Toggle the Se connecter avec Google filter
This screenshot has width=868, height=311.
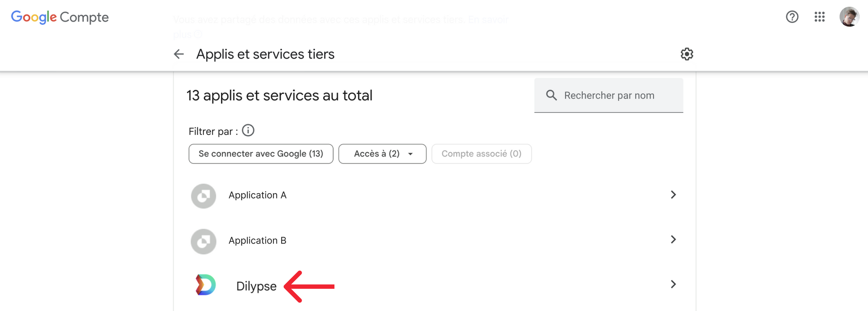pyautogui.click(x=261, y=154)
